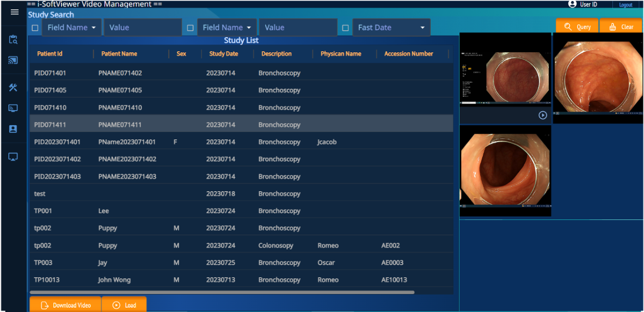Click the User ID profile icon

[x=572, y=4]
